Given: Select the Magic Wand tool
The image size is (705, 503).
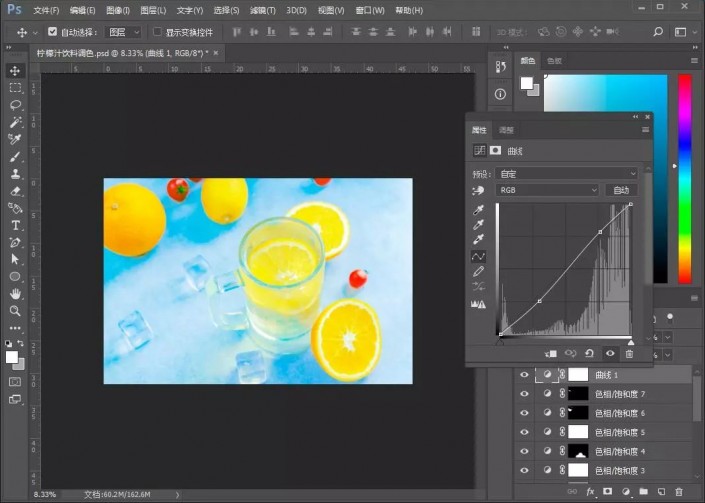Looking at the screenshot, I should coord(15,122).
